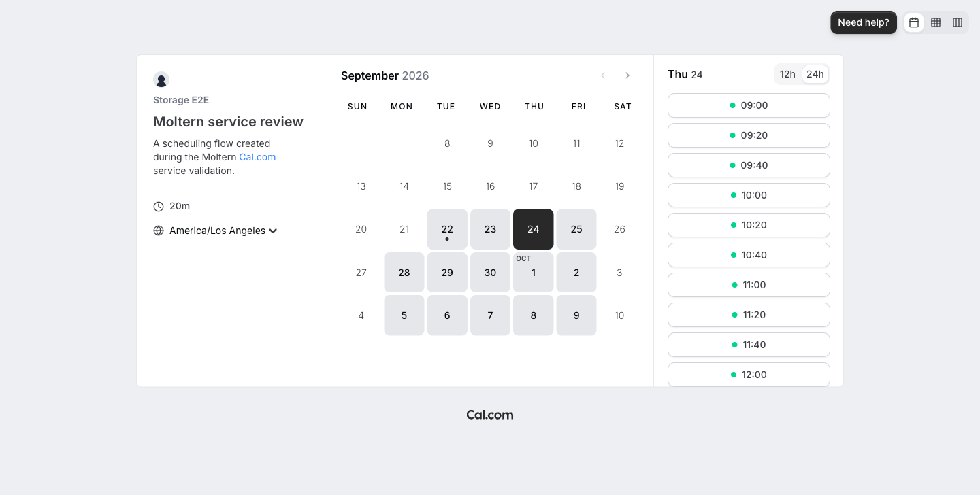980x495 pixels.
Task: Select October 6 date
Action: click(447, 315)
